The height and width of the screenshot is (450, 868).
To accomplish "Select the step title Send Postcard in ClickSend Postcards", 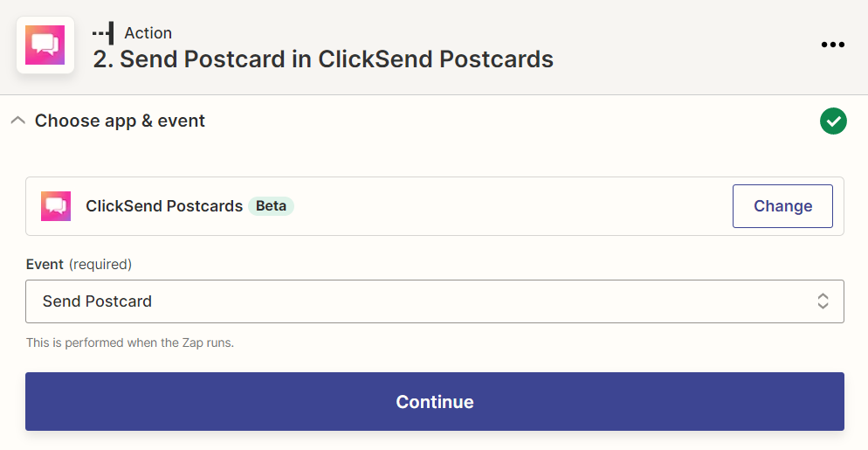I will coord(323,59).
